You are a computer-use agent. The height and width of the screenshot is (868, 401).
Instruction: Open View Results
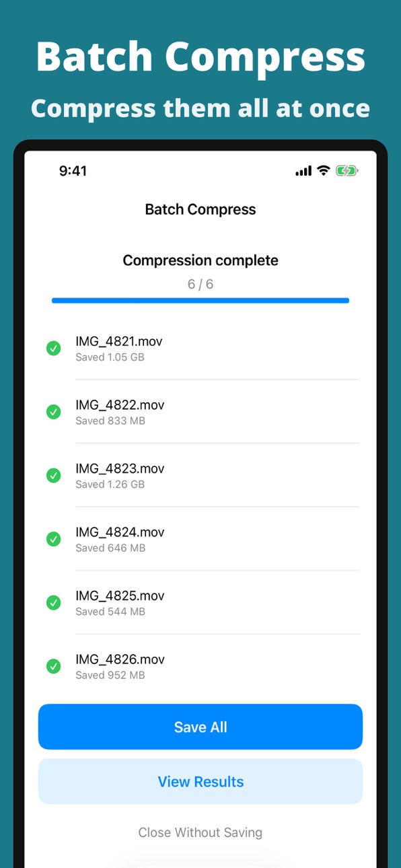[x=200, y=781]
